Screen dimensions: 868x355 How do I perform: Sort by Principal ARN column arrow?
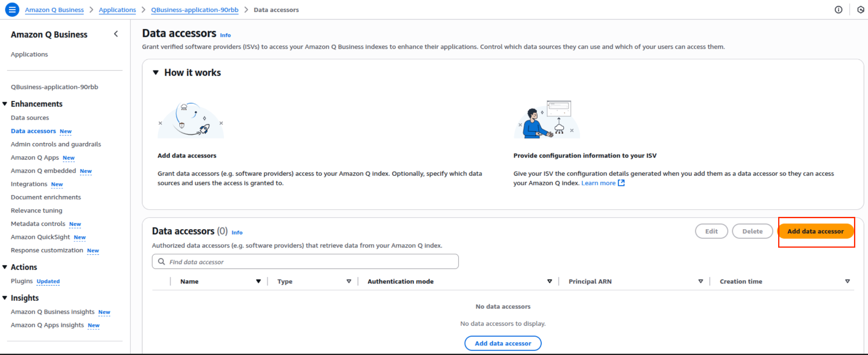tap(701, 281)
